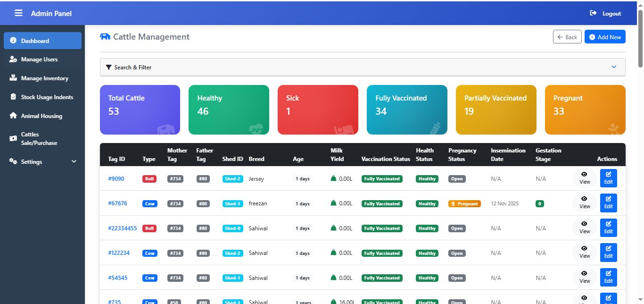Click the Cattles Sale/Purchase money icon
This screenshot has height=304, width=644.
pyautogui.click(x=13, y=139)
